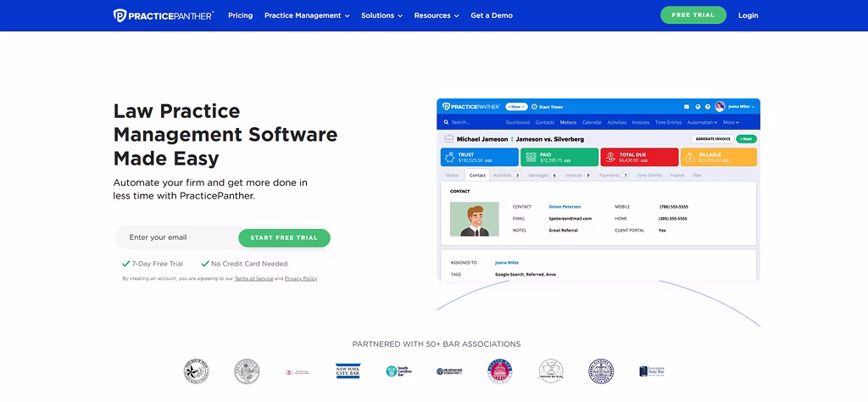Click the State Bar of Texas seal

click(x=197, y=371)
